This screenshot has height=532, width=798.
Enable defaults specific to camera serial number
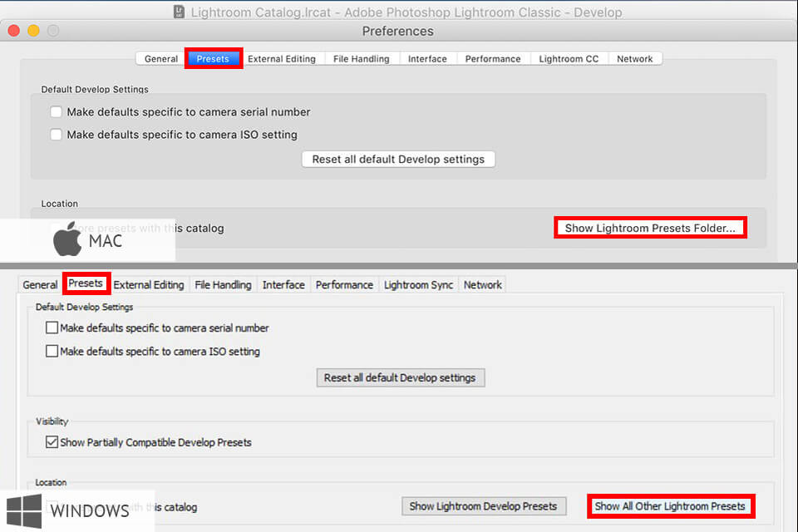point(56,111)
